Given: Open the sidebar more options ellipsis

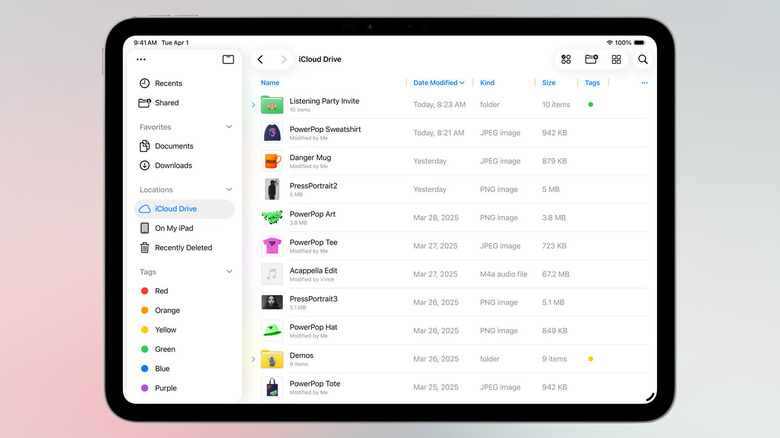Looking at the screenshot, I should point(141,59).
